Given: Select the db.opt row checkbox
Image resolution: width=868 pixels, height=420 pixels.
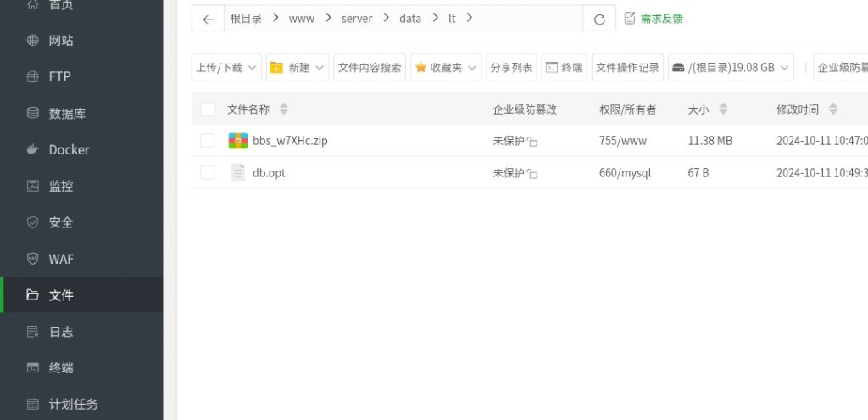Looking at the screenshot, I should [x=208, y=173].
